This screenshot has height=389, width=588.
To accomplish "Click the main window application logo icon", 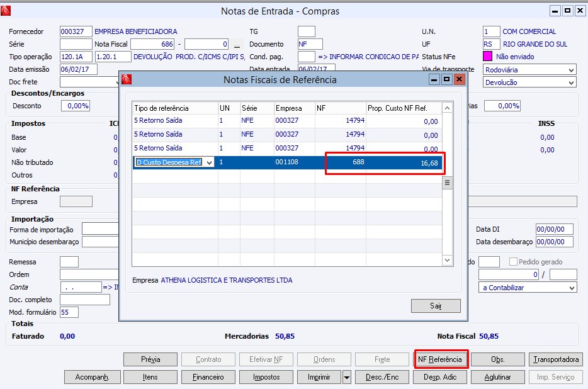I will 6,11.
